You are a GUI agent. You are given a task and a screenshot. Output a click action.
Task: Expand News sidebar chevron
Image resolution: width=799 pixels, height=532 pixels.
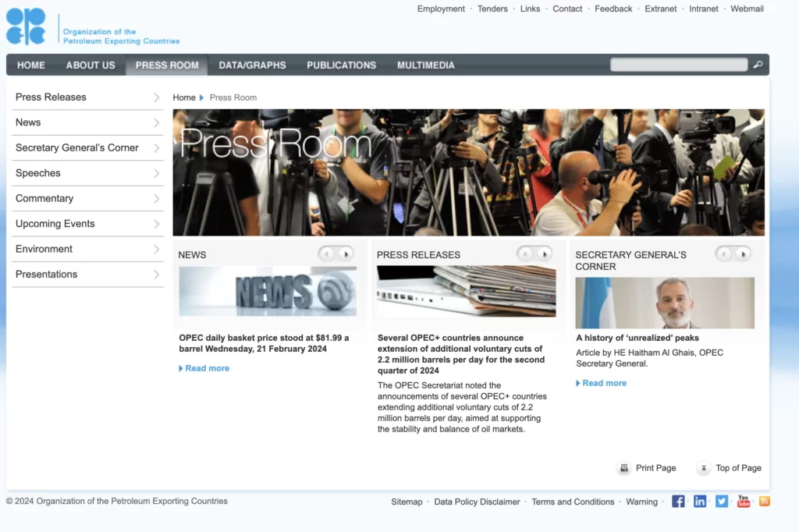coord(156,122)
